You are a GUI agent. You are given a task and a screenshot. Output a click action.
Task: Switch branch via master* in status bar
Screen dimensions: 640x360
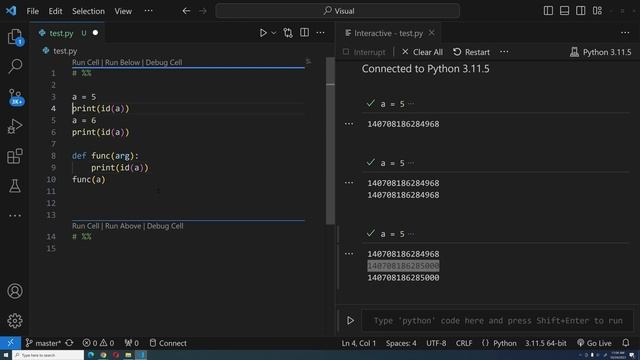pos(43,343)
